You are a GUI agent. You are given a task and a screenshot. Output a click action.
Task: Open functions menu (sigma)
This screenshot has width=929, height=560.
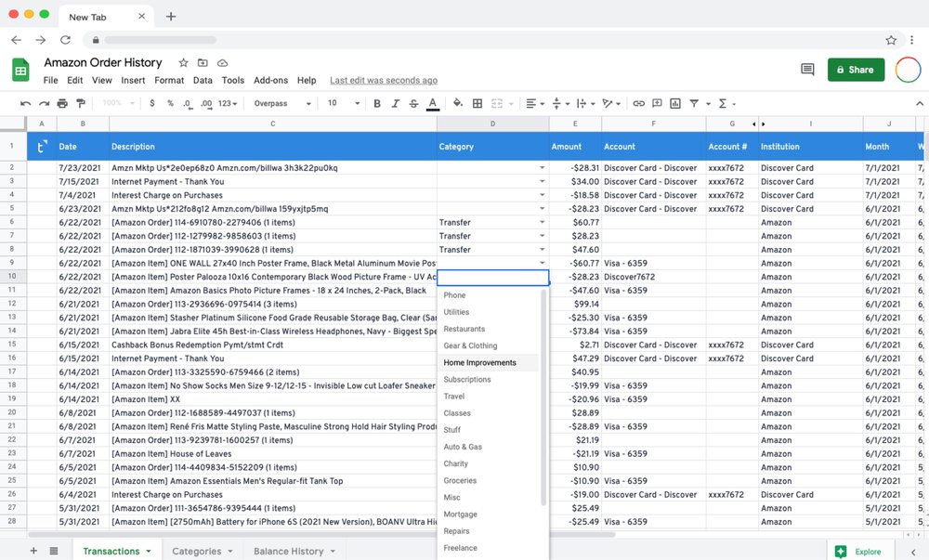pos(722,104)
